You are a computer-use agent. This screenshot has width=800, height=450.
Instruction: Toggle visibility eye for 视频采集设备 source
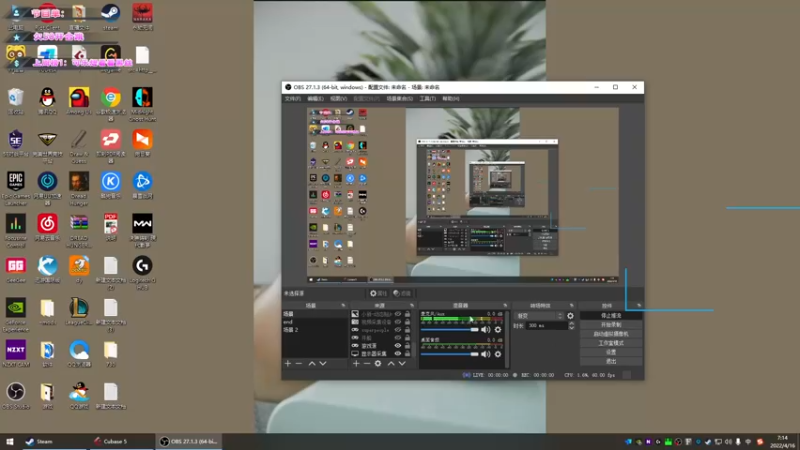pos(398,322)
